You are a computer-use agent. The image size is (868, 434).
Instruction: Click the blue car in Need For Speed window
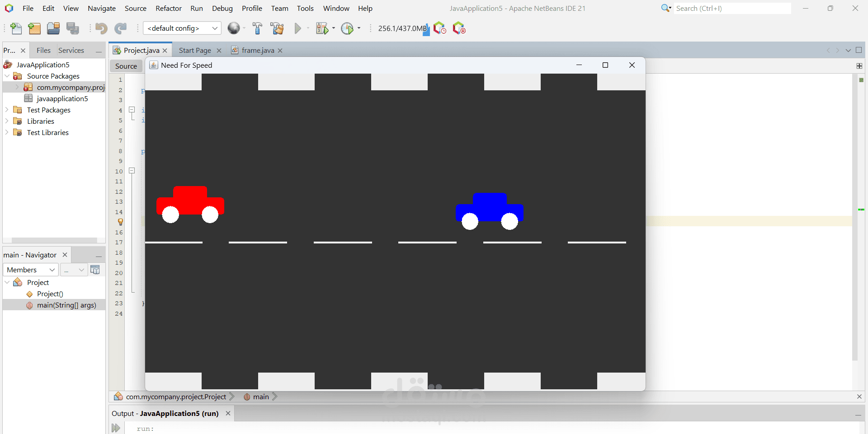coord(490,211)
